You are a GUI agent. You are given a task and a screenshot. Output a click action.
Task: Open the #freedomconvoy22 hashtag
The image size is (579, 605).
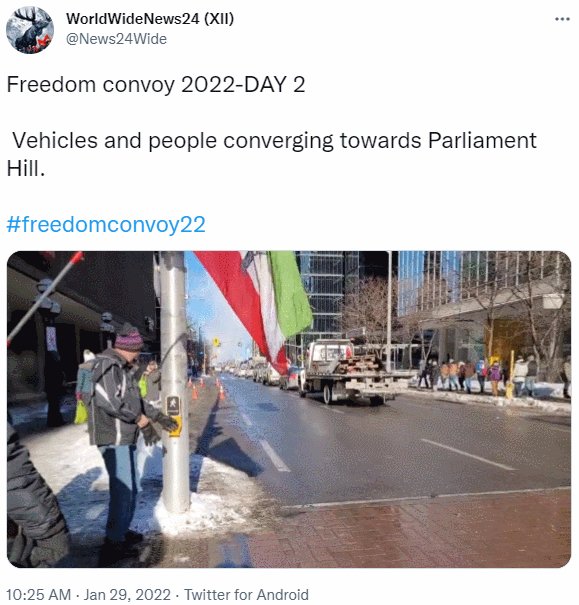coord(106,224)
